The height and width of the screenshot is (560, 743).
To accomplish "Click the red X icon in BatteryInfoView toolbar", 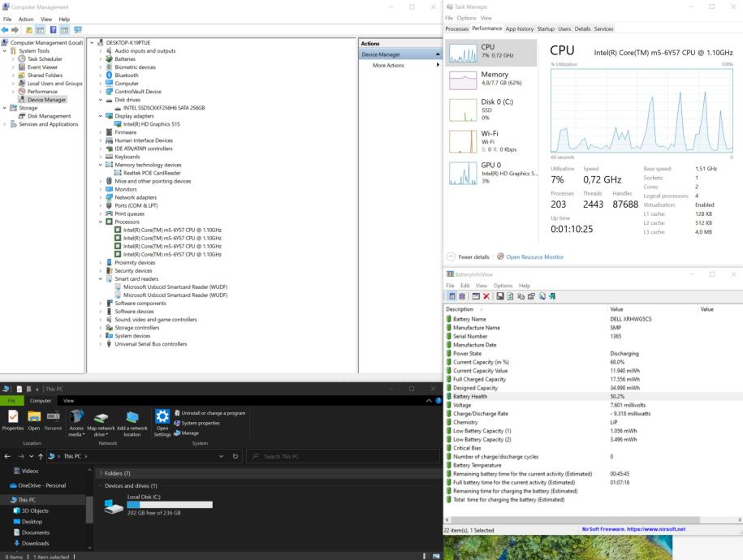I will (x=486, y=297).
